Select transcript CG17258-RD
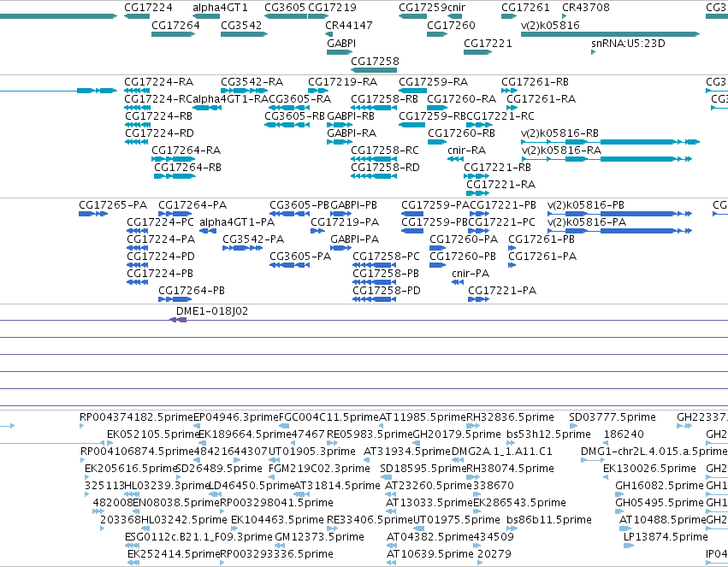The image size is (728, 567). [x=374, y=176]
